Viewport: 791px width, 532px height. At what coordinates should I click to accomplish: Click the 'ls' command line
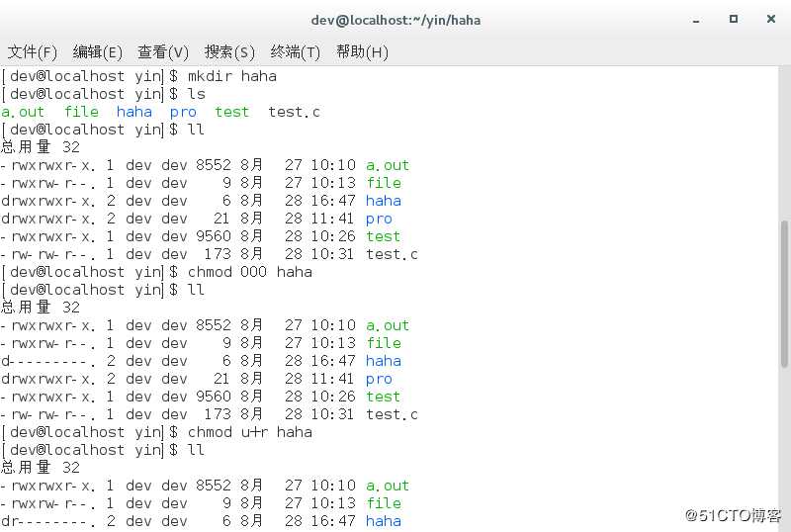pos(104,94)
